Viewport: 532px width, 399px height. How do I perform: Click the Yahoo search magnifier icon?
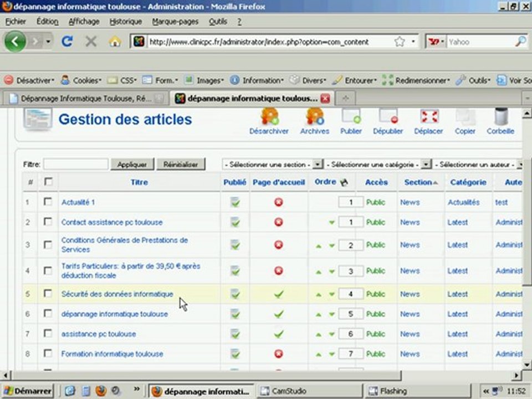click(520, 42)
